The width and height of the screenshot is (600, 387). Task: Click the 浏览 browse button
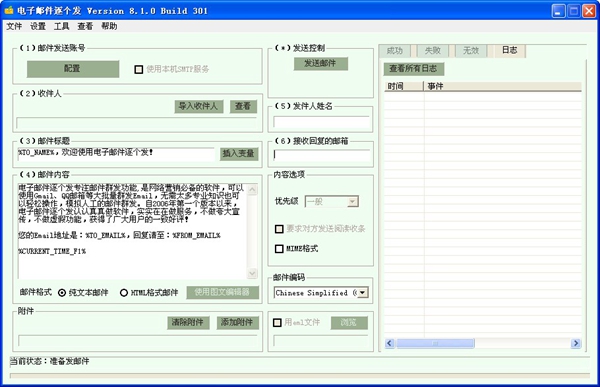point(349,323)
